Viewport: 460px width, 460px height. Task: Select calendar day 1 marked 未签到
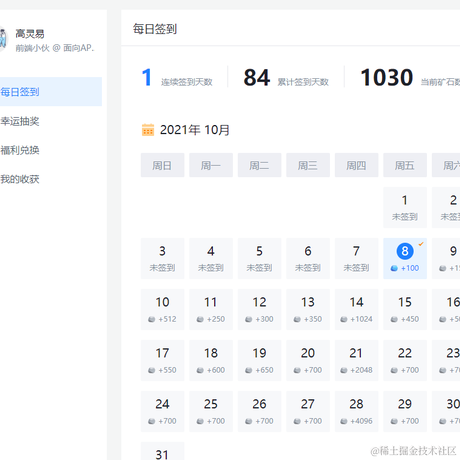(405, 207)
